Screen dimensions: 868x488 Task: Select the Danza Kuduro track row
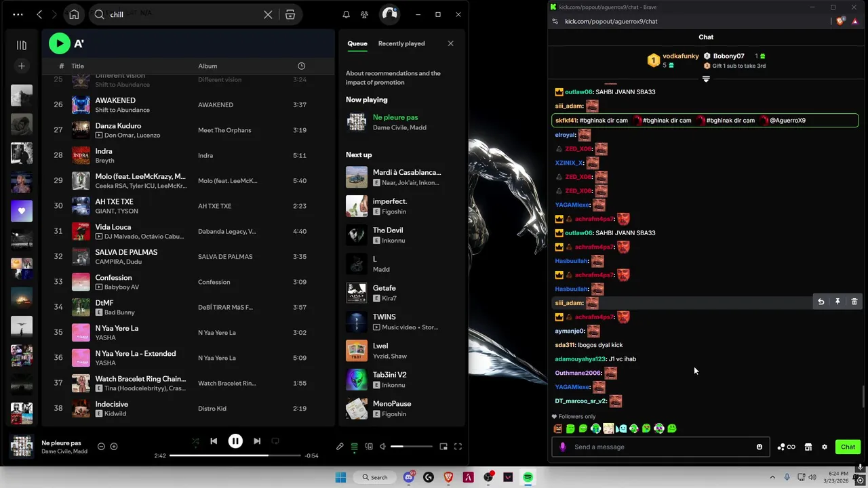click(x=188, y=130)
